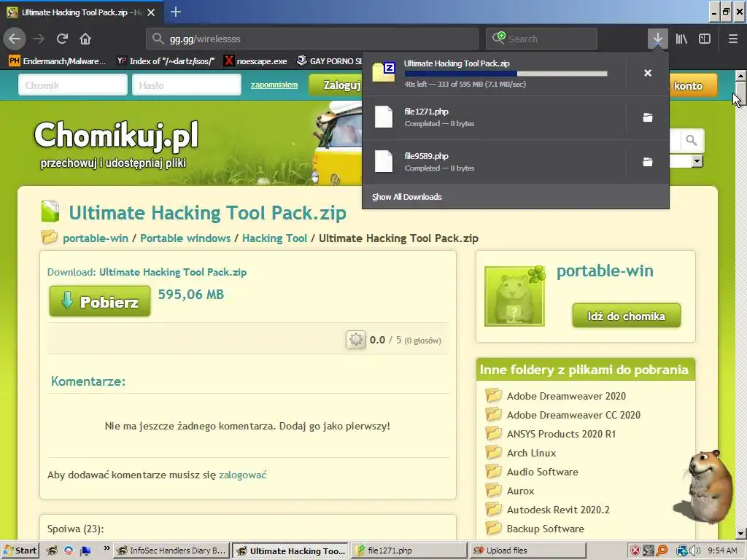Viewport: 747px width, 560px height.
Task: Open a new tab with plus button
Action: pos(175,12)
